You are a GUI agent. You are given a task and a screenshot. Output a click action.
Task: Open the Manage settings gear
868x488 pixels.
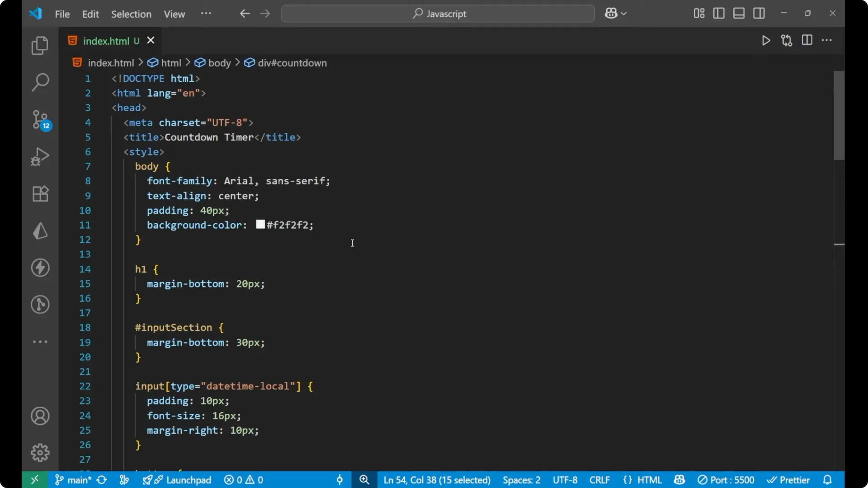pos(40,452)
